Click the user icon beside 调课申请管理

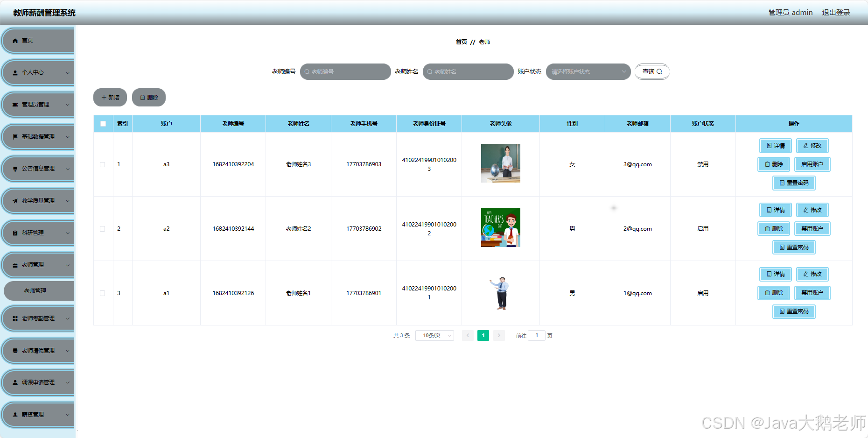tap(15, 382)
